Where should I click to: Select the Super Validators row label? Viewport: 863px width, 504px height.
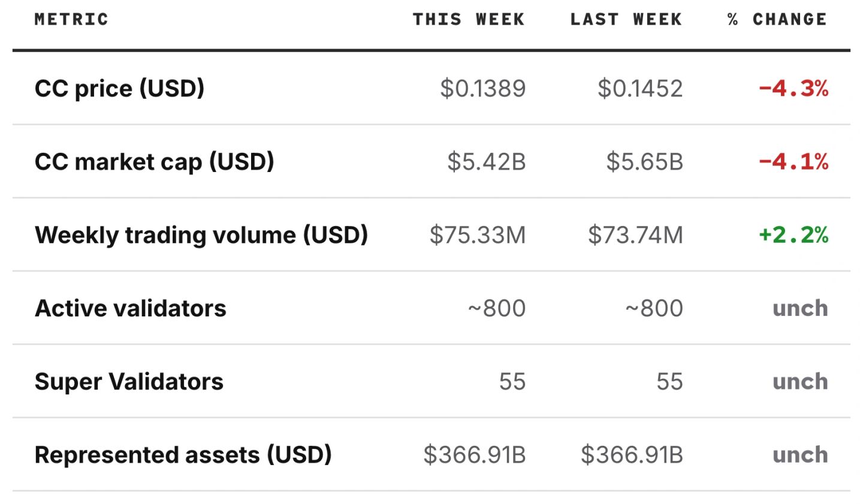point(129,382)
